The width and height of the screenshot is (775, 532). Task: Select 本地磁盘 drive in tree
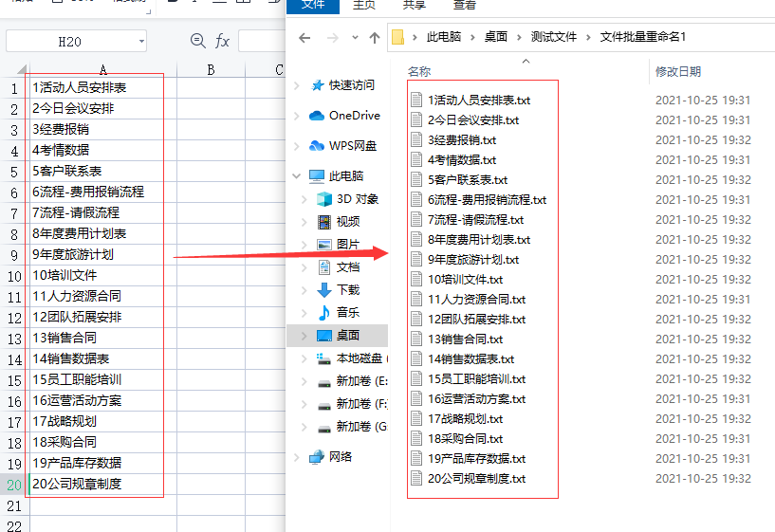tap(360, 358)
